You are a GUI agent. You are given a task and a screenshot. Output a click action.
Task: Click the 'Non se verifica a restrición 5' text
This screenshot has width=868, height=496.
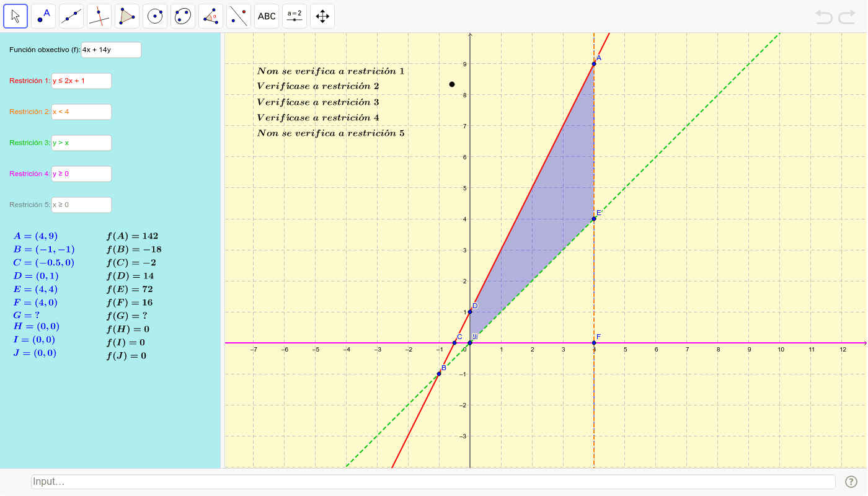[x=330, y=133]
